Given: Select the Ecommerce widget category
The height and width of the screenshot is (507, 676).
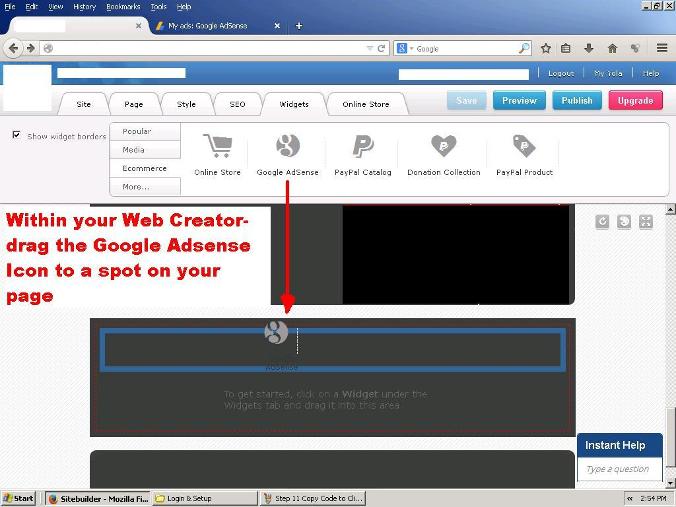Looking at the screenshot, I should click(x=145, y=168).
